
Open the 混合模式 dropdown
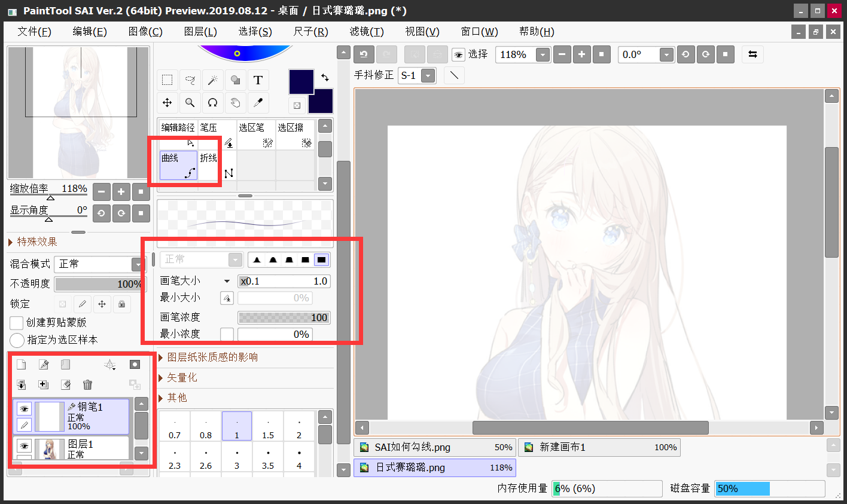[x=138, y=264]
